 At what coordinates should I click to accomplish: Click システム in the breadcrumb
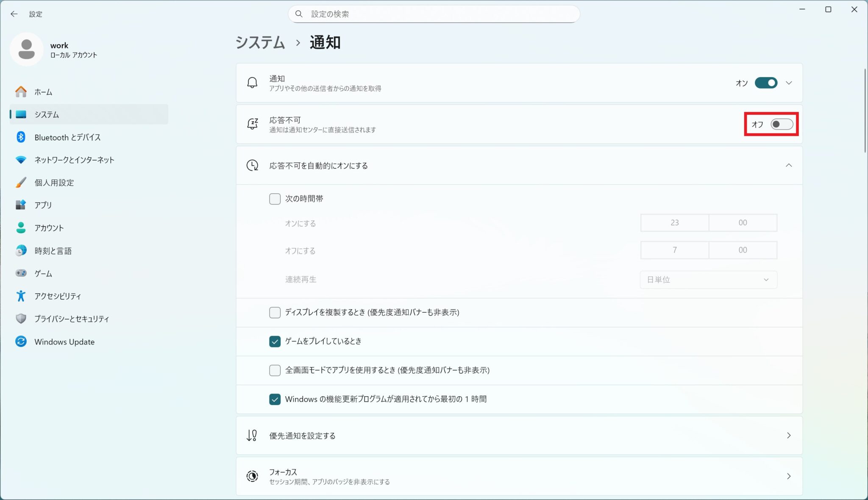coord(260,42)
